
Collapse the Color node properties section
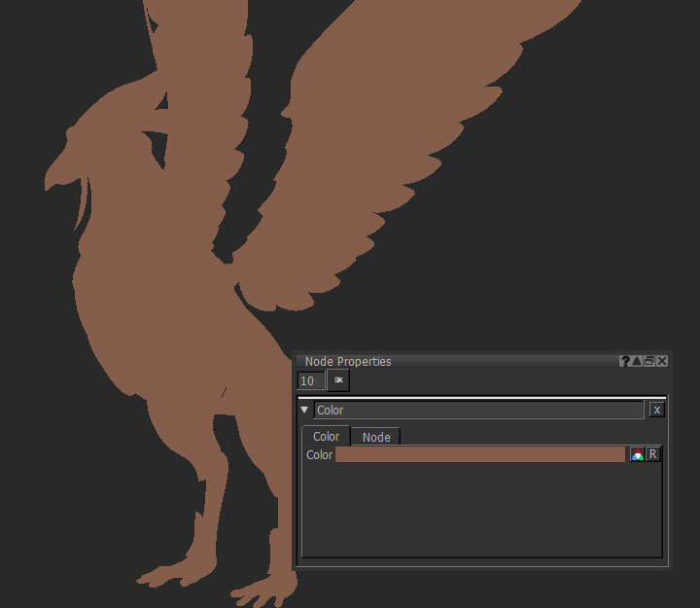point(305,411)
